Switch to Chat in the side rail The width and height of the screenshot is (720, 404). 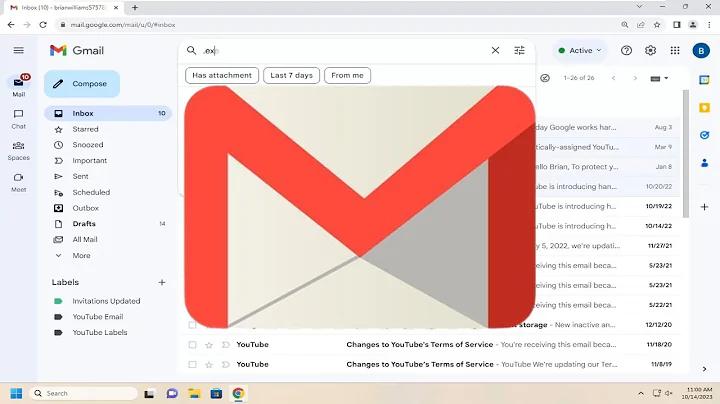[x=18, y=118]
